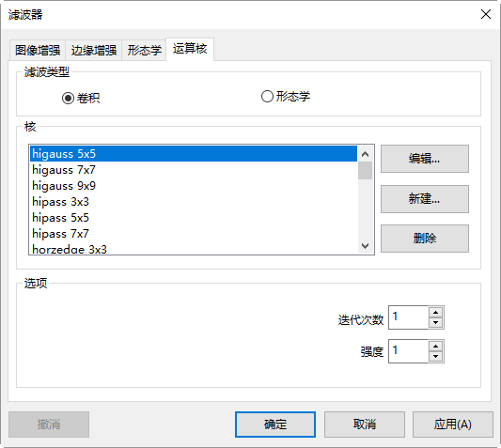Confirm with the 确定 button
This screenshot has height=448, width=501.
tap(275, 425)
